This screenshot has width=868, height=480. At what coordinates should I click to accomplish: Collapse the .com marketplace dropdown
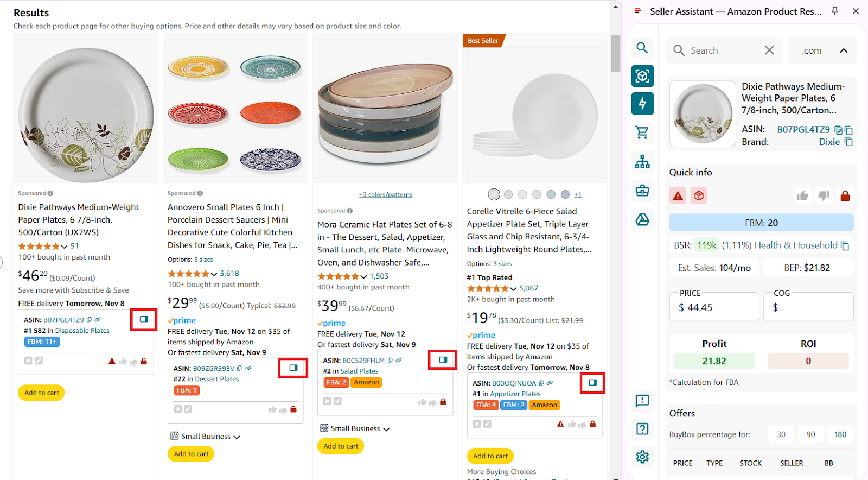(x=844, y=50)
